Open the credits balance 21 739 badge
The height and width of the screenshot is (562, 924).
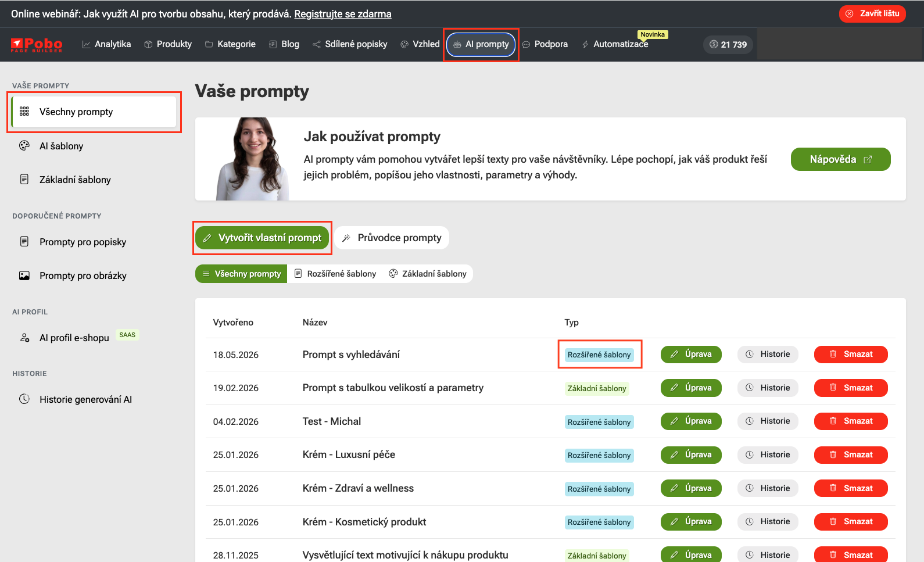pyautogui.click(x=728, y=44)
